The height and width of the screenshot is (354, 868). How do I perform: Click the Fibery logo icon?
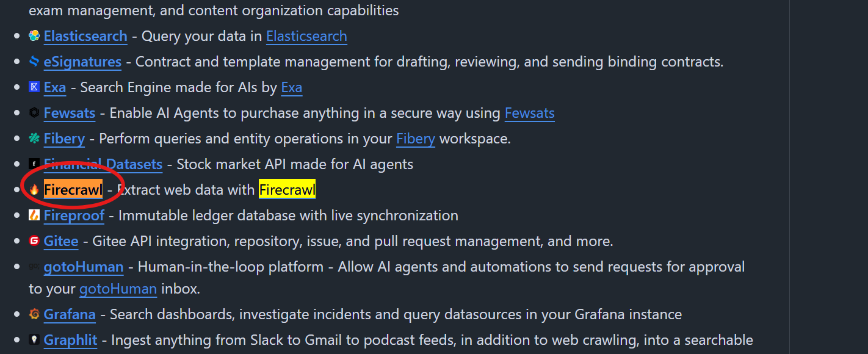point(34,138)
